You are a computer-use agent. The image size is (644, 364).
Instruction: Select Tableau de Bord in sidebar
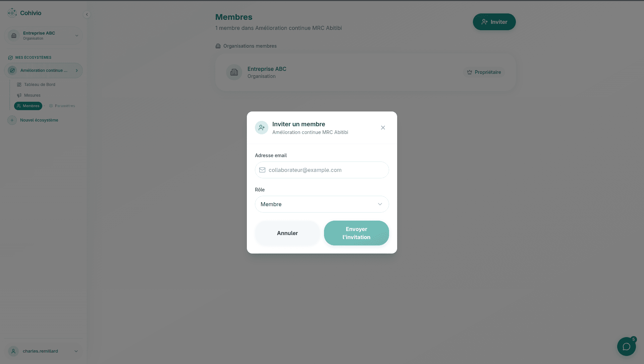(40, 84)
